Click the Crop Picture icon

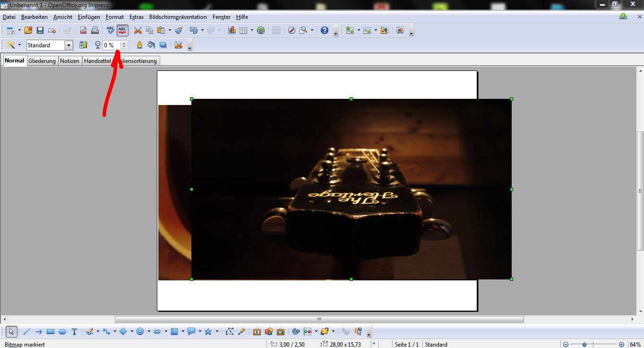pos(179,45)
